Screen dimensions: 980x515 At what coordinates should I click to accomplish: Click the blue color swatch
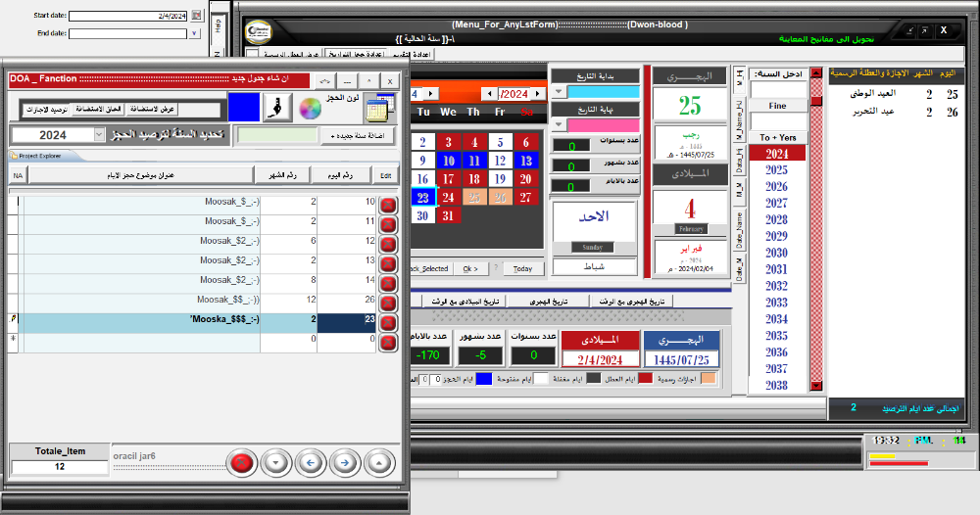(244, 108)
